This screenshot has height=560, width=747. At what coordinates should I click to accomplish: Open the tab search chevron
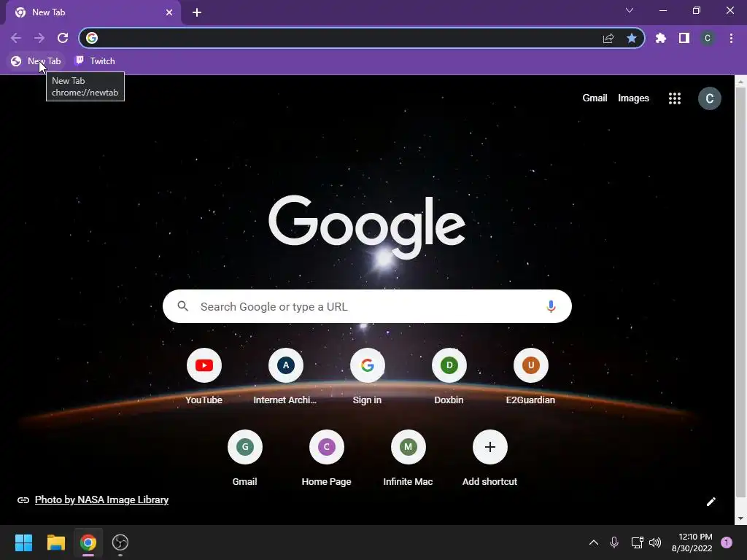click(630, 10)
